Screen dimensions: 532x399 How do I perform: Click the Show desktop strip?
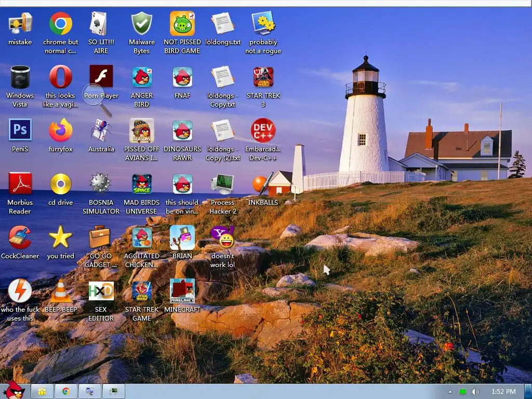pos(528,392)
